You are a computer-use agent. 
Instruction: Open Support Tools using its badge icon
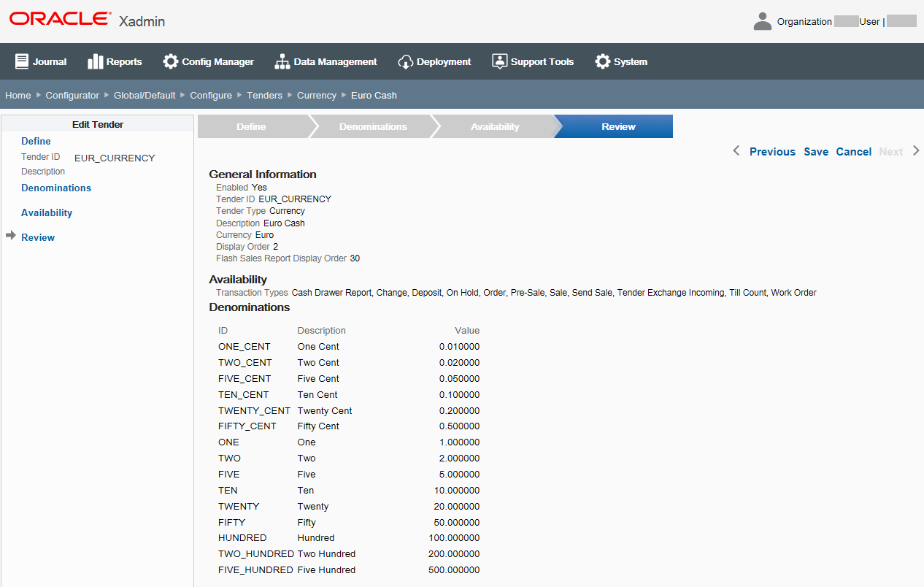tap(501, 61)
